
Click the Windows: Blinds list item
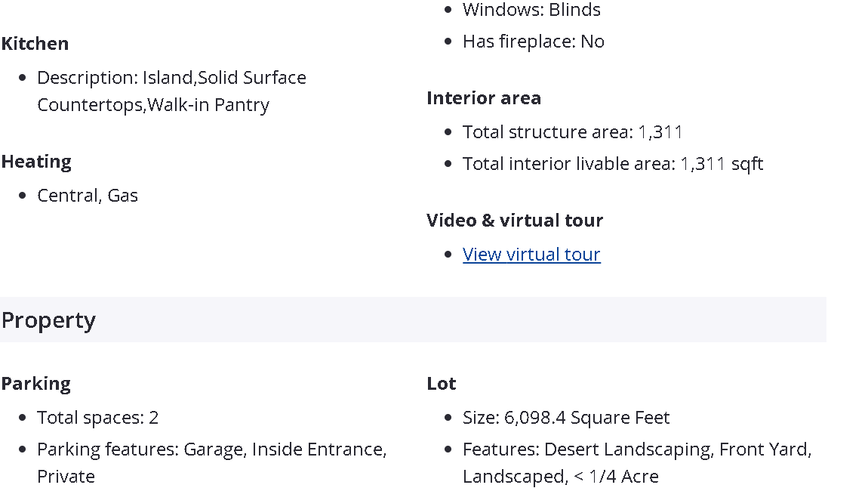[x=531, y=10]
